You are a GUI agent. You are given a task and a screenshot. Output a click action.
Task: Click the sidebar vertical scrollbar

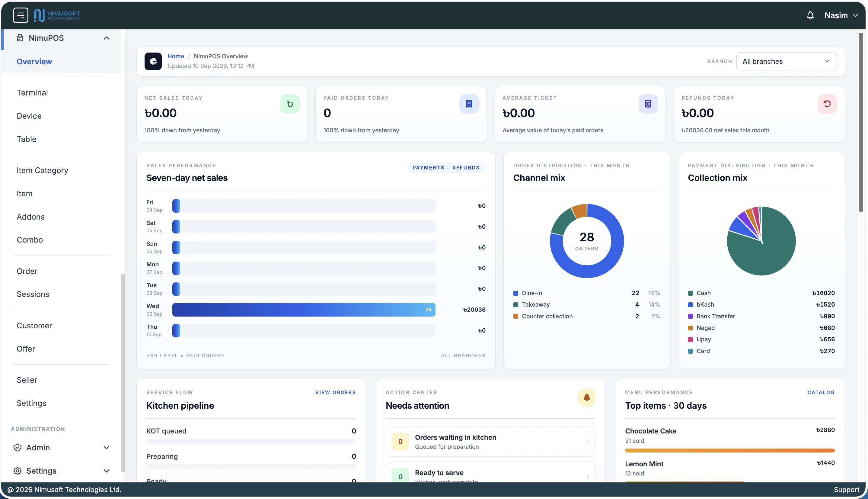pos(123,373)
